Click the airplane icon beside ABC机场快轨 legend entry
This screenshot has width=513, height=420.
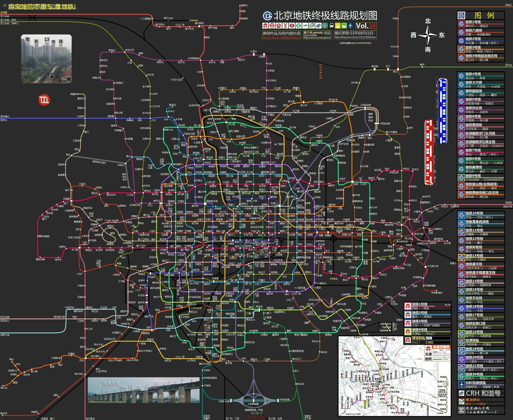[461, 384]
